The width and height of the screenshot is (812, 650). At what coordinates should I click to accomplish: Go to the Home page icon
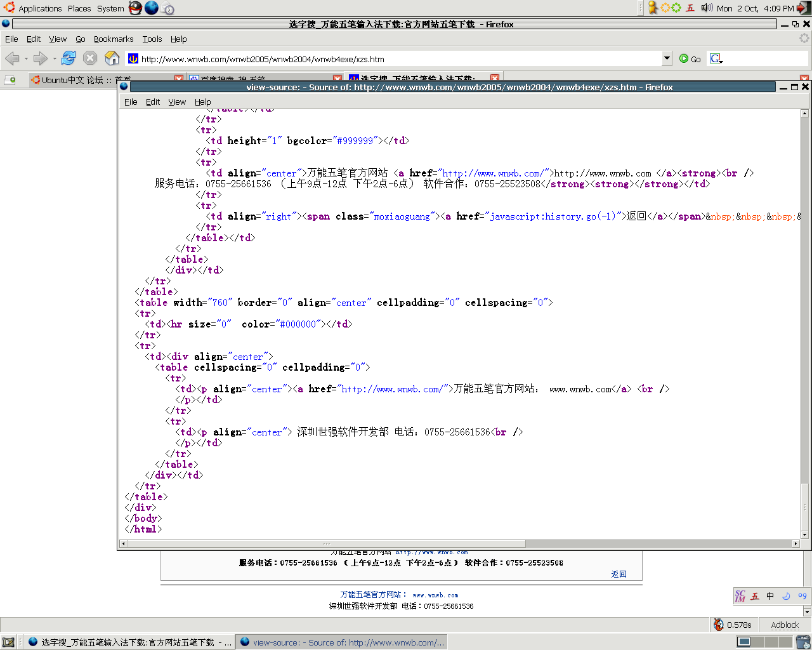click(112, 58)
